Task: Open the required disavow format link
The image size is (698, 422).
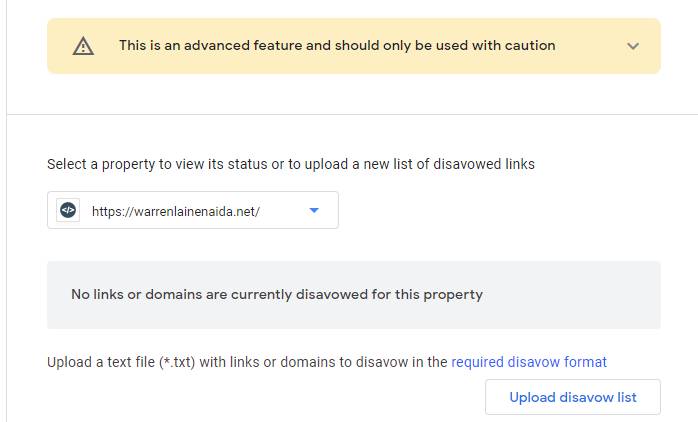Action: point(529,362)
